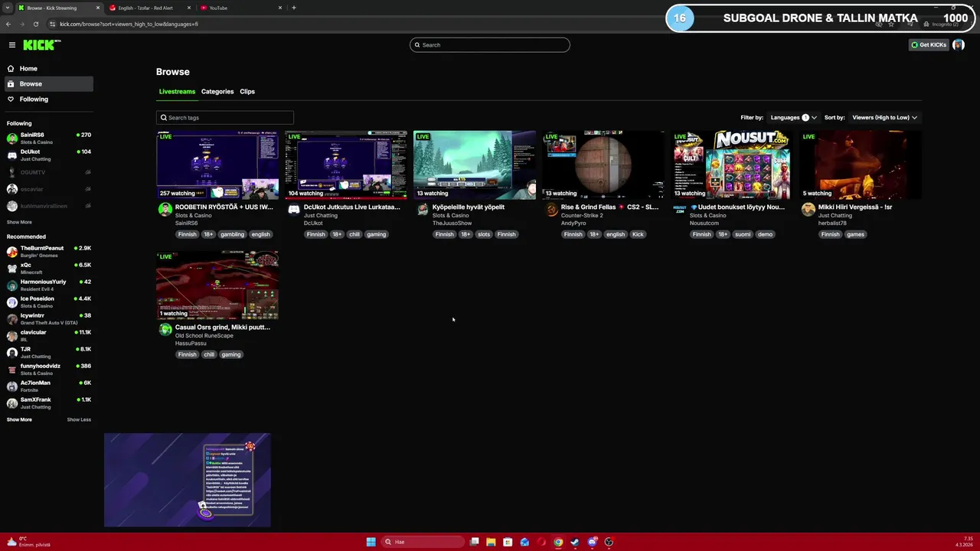Collapse Recommended with Show Less
This screenshot has height=551, width=980.
click(79, 419)
